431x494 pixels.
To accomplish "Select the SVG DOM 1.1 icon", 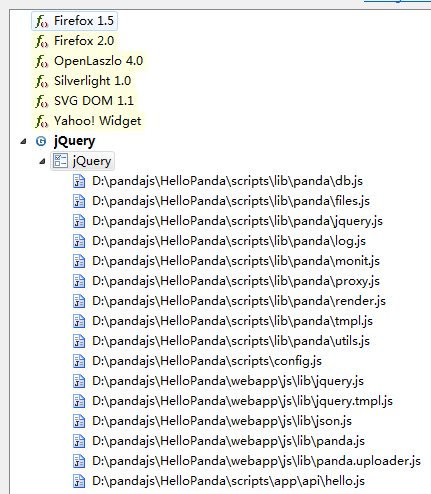I will (x=42, y=101).
